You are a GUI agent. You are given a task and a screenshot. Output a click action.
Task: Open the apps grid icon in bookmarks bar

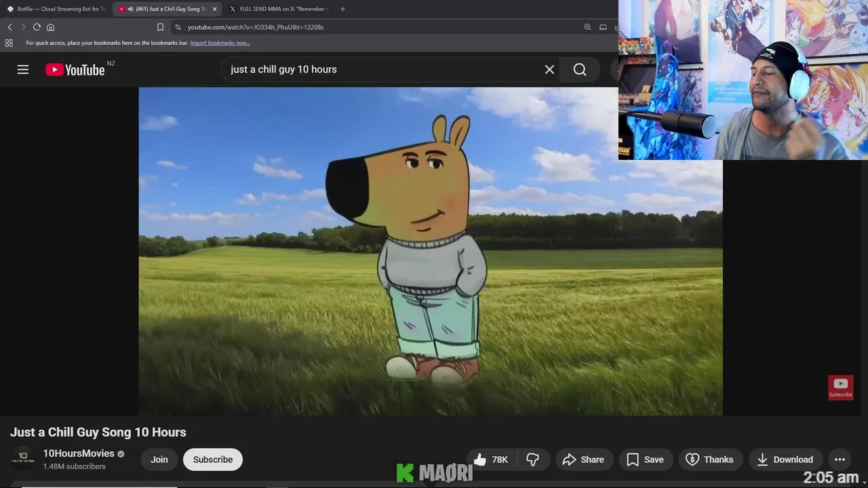coord(9,43)
